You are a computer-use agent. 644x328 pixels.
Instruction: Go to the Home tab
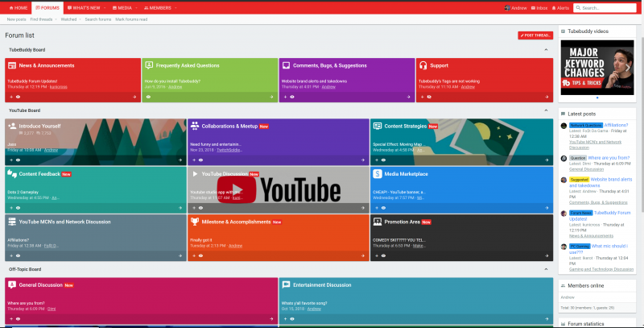pyautogui.click(x=16, y=7)
